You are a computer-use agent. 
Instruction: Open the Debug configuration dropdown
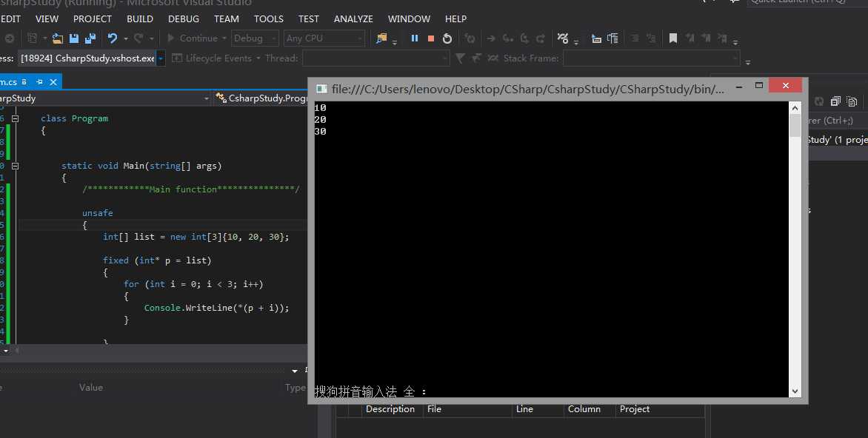tap(255, 38)
